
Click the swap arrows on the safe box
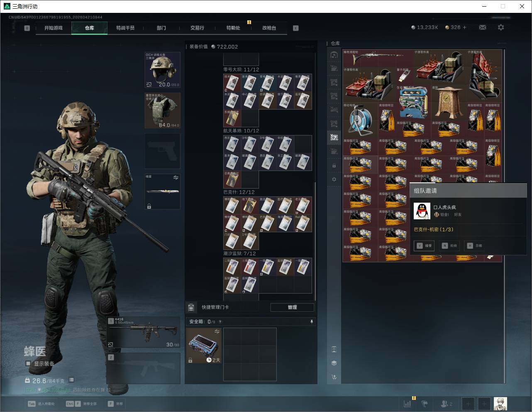[x=217, y=331]
